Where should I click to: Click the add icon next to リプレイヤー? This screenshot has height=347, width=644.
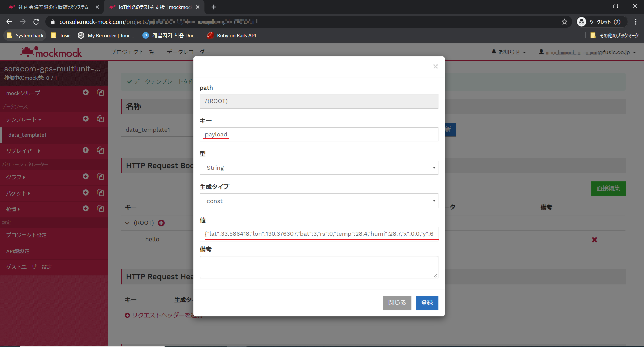86,150
